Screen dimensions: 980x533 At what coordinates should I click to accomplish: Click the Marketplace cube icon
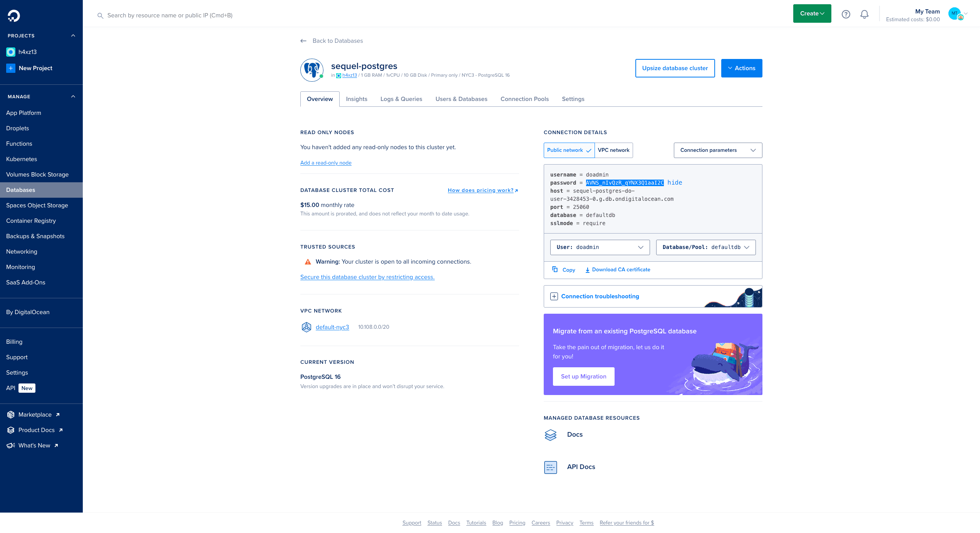[11, 415]
